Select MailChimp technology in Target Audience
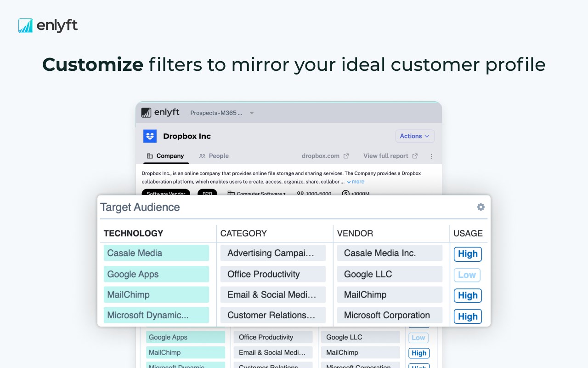588x368 pixels. [156, 294]
